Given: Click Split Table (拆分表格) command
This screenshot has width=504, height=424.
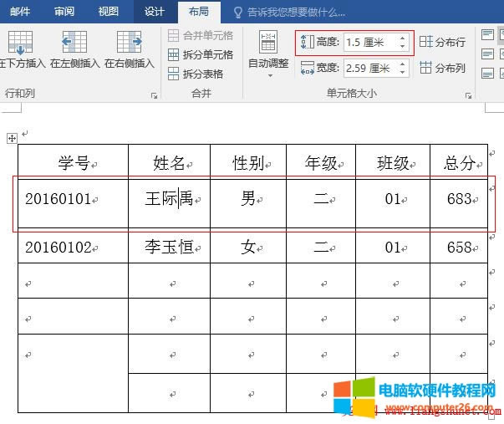Looking at the screenshot, I should (x=196, y=74).
